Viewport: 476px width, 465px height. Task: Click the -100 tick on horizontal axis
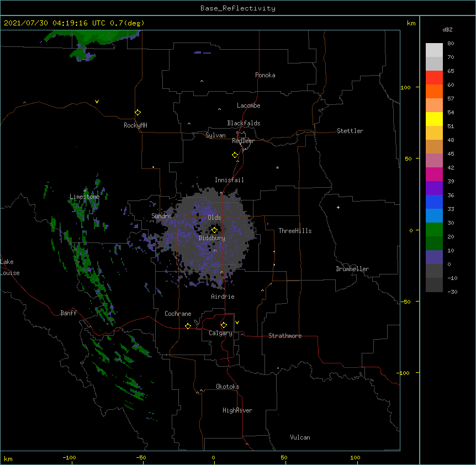pos(69,457)
